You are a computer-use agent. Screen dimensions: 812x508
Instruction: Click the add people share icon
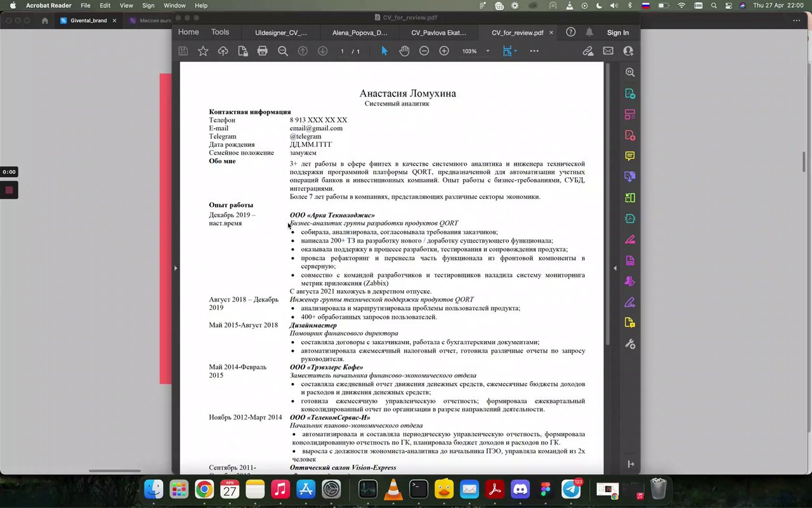629,51
